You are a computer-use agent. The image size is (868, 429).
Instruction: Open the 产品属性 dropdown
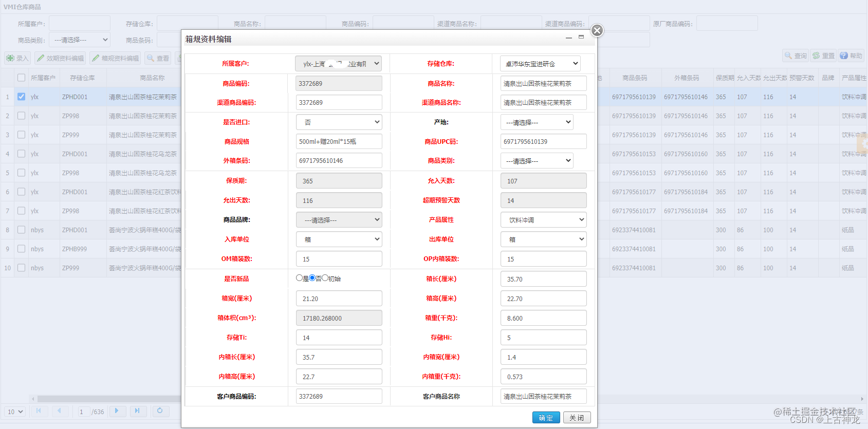pyautogui.click(x=544, y=220)
